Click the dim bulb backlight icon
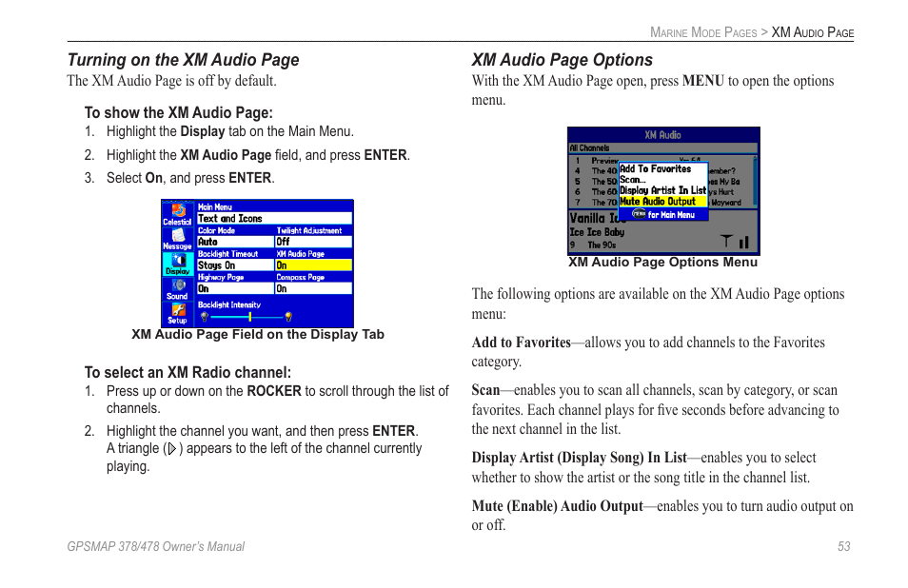Viewport: 908px width, 588px height. 204,317
